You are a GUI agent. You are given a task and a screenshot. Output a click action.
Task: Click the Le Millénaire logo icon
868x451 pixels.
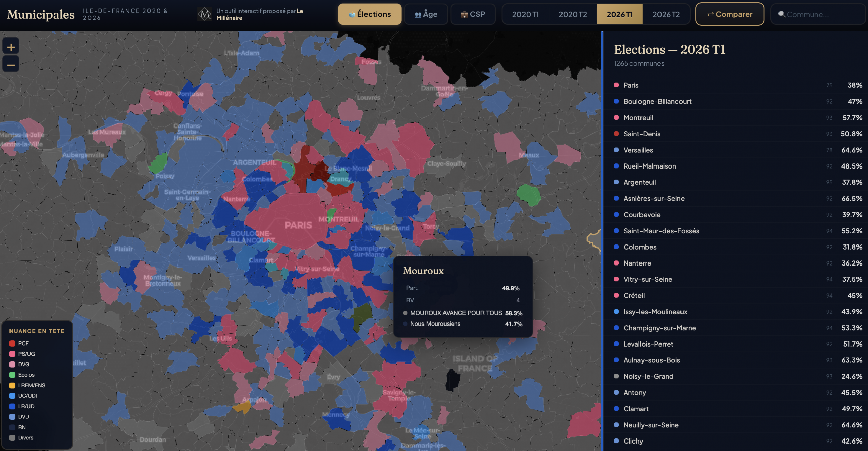pyautogui.click(x=204, y=14)
